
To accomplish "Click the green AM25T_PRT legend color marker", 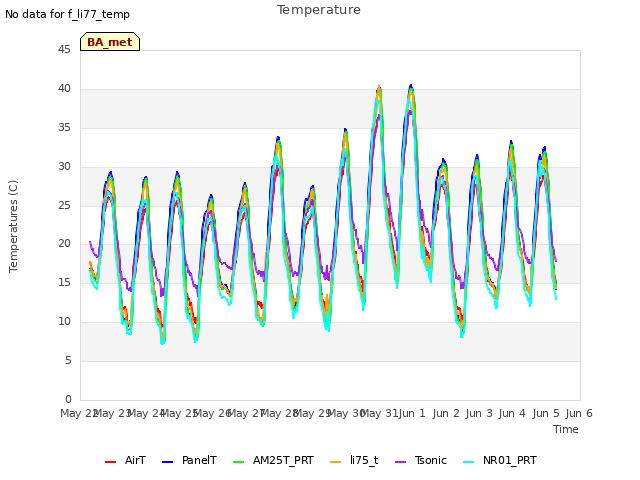I will click(x=238, y=462).
